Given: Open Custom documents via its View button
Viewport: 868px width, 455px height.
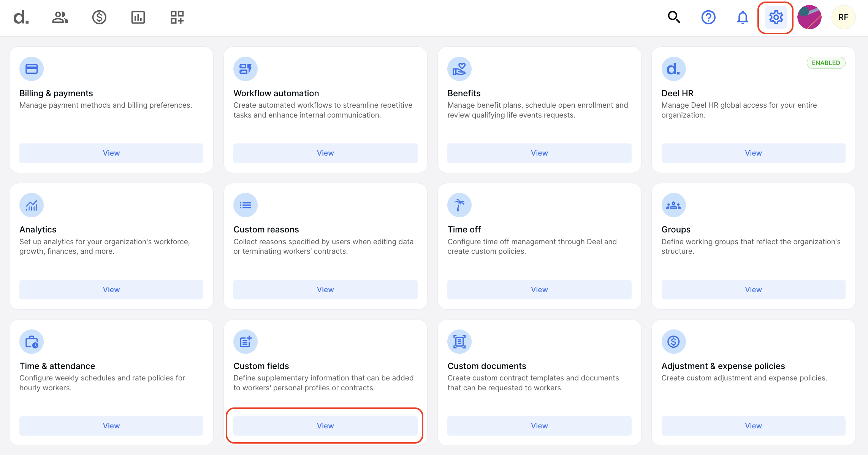Looking at the screenshot, I should coord(539,426).
